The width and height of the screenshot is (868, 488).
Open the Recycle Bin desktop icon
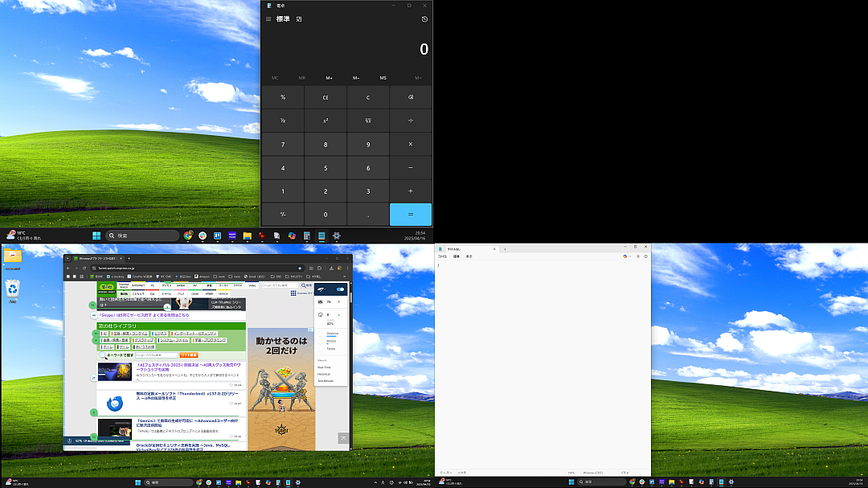tap(13, 291)
